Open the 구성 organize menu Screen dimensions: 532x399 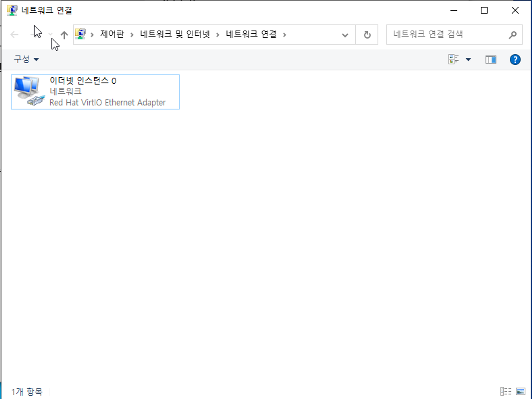pyautogui.click(x=26, y=59)
